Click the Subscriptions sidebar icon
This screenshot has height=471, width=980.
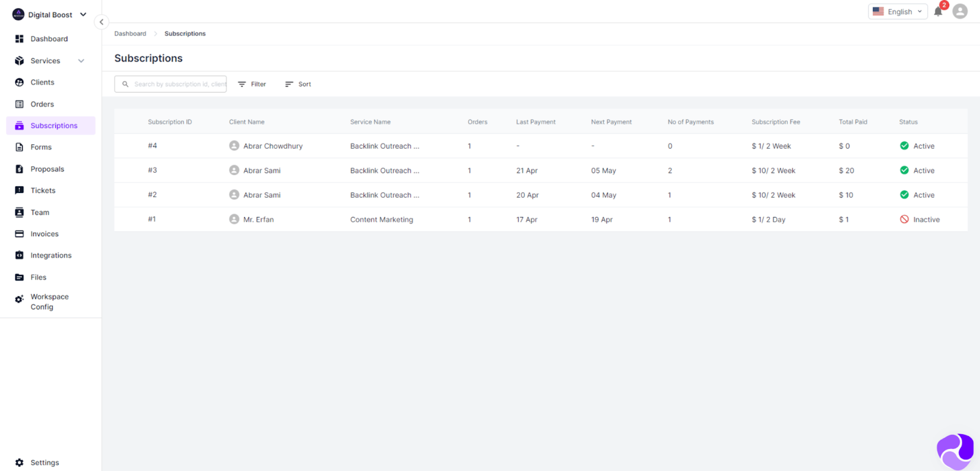(x=19, y=126)
